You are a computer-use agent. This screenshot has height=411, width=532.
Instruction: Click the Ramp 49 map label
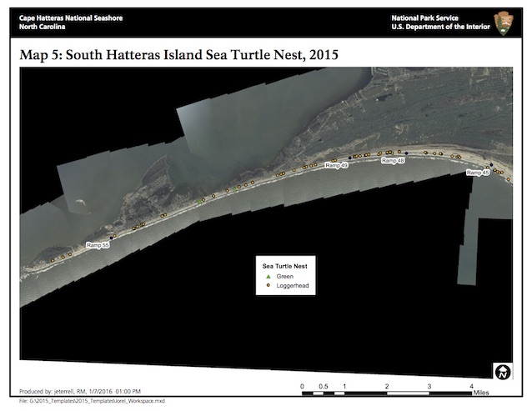[x=336, y=166]
